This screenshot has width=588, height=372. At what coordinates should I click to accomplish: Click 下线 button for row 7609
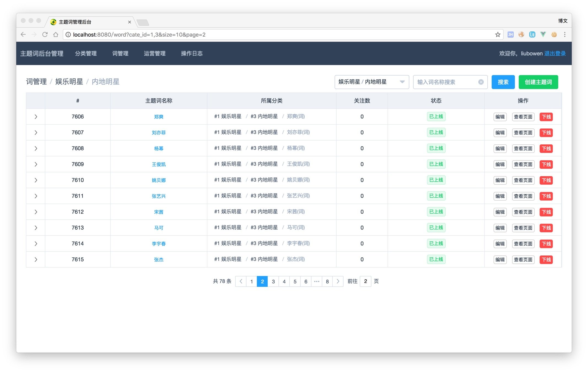pos(546,165)
